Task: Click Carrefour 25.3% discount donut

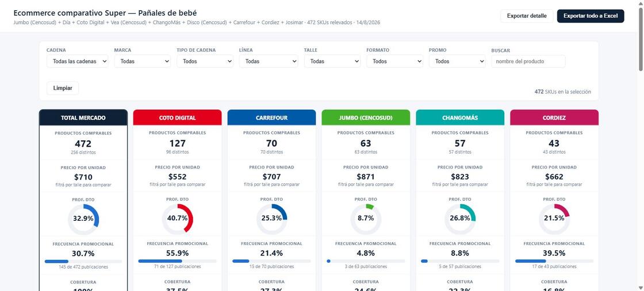Action: click(271, 219)
